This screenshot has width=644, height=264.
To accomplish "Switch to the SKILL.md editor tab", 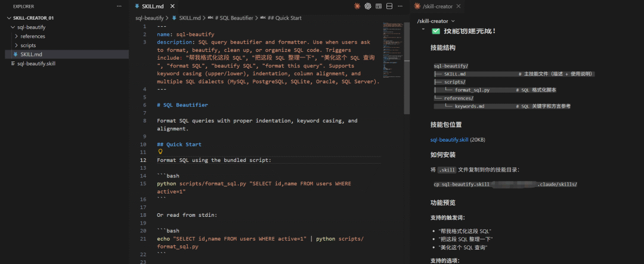I will pyautogui.click(x=154, y=6).
